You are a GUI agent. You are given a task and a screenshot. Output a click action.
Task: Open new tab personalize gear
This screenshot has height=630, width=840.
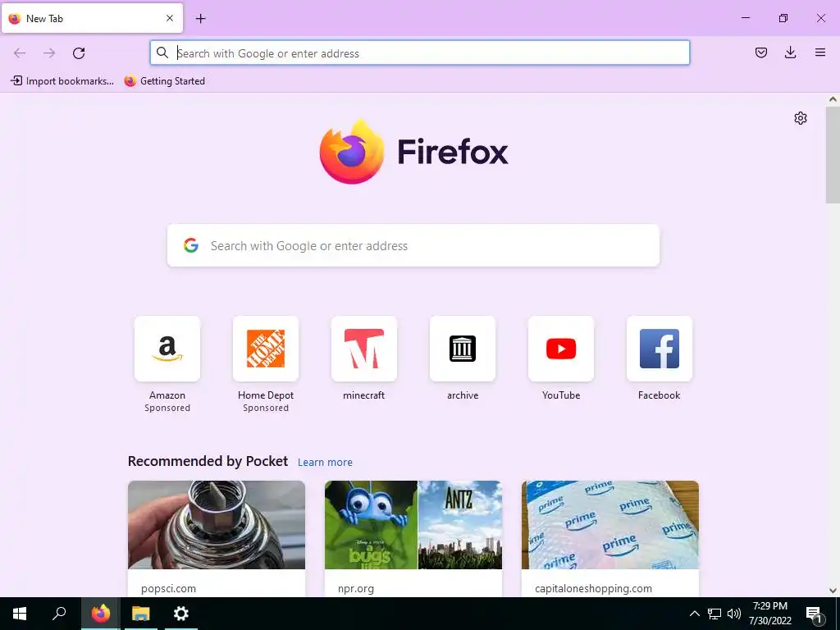pyautogui.click(x=801, y=118)
